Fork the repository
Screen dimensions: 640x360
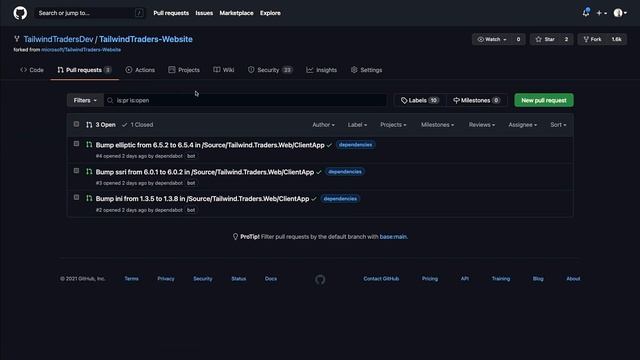[592, 39]
